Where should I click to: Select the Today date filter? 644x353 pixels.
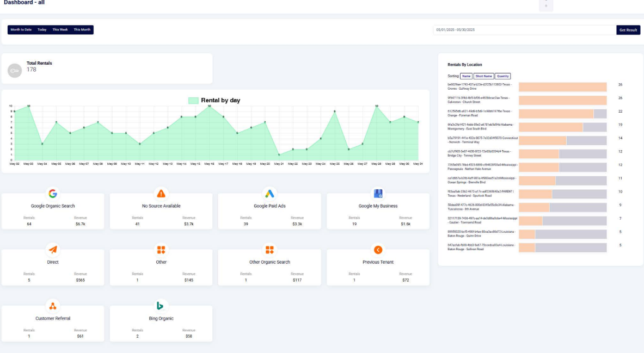point(42,30)
